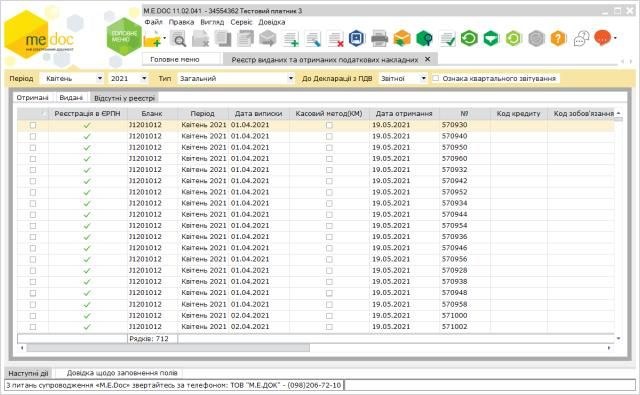Tick the row checkbox for invoice 570940
The height and width of the screenshot is (395, 640).
pyautogui.click(x=33, y=136)
